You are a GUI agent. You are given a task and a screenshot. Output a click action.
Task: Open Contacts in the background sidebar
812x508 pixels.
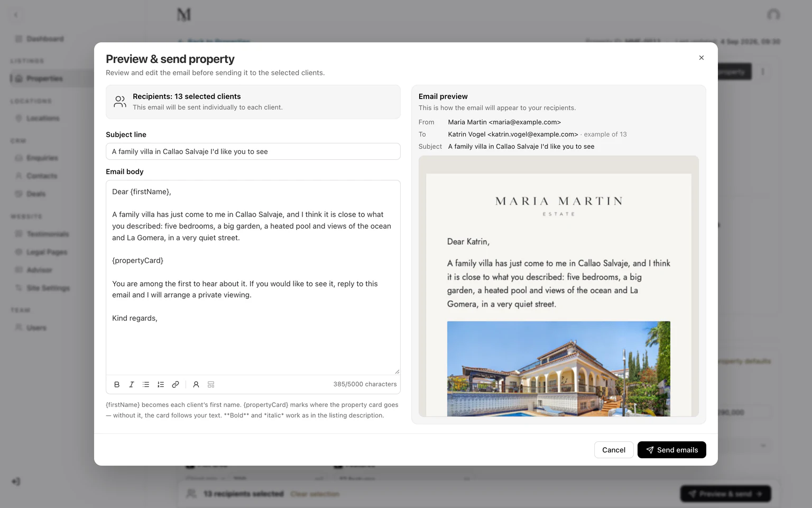pos(37,176)
